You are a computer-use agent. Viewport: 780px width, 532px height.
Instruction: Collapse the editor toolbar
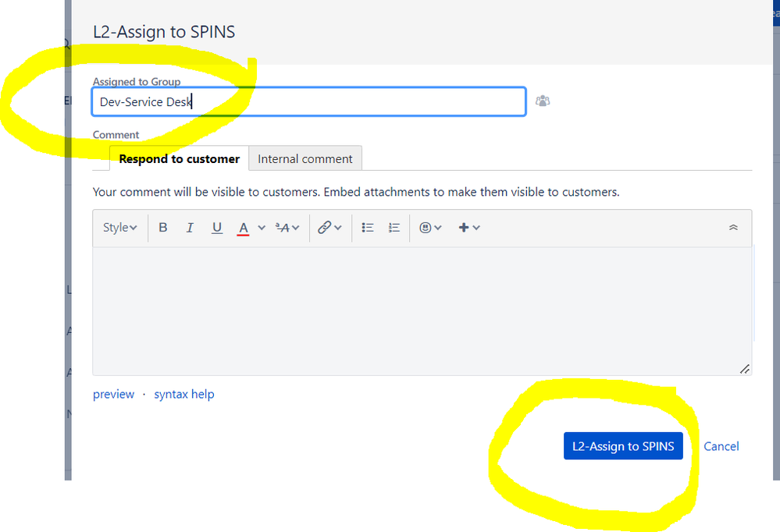(733, 227)
